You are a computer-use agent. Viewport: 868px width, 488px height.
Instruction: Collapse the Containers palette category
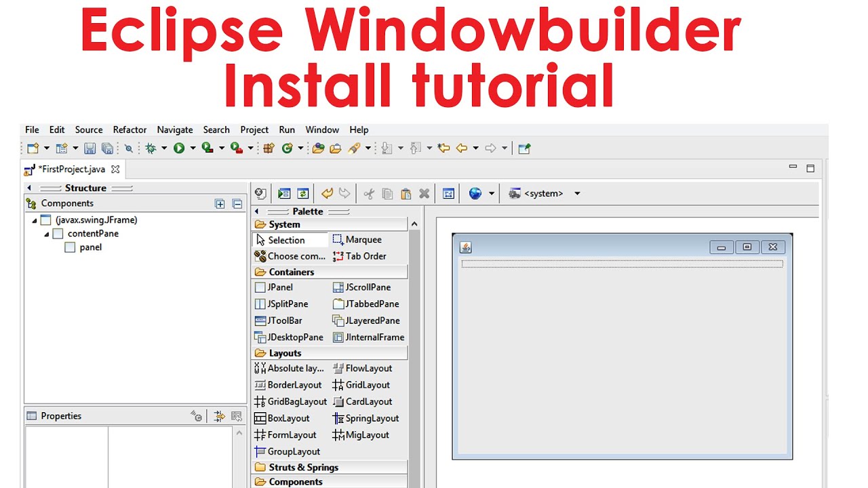330,272
